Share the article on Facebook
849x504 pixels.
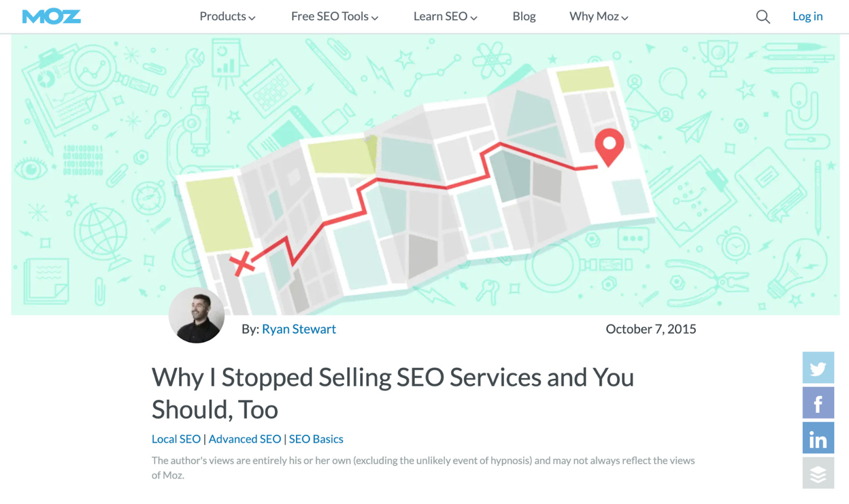pyautogui.click(x=818, y=404)
